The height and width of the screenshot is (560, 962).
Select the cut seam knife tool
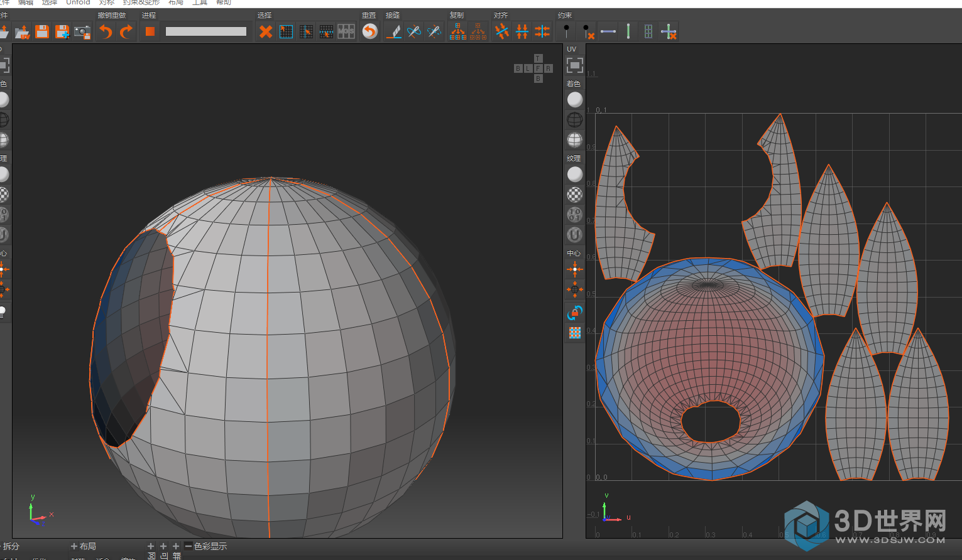394,31
